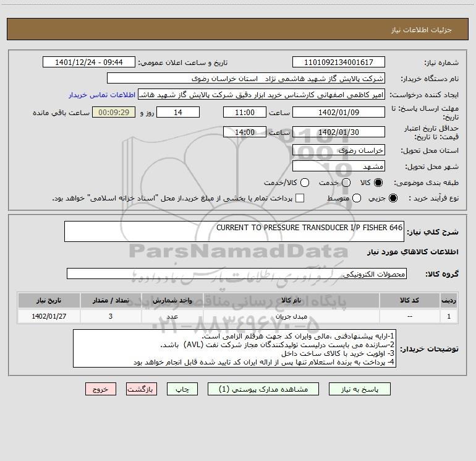Click the item name cell مبدل جریان
This screenshot has width=476, height=461.
[x=291, y=316]
